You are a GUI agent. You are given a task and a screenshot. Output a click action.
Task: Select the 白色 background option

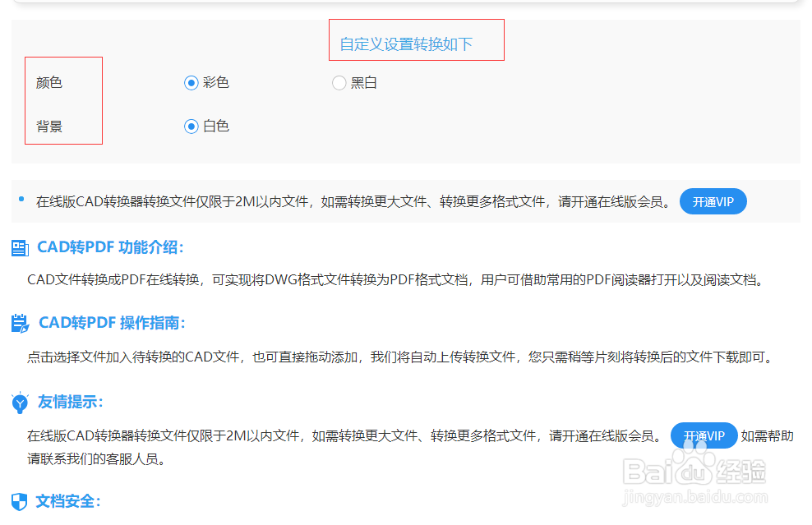191,127
